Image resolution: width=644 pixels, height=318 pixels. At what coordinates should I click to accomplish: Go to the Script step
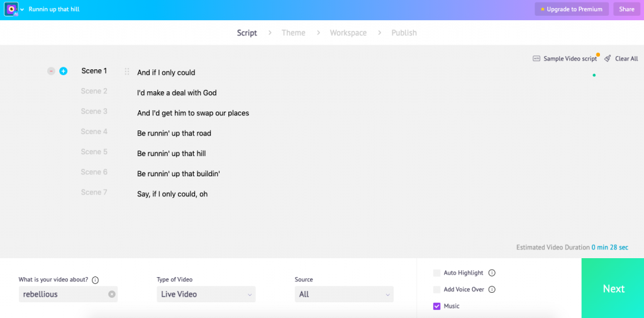tap(247, 33)
